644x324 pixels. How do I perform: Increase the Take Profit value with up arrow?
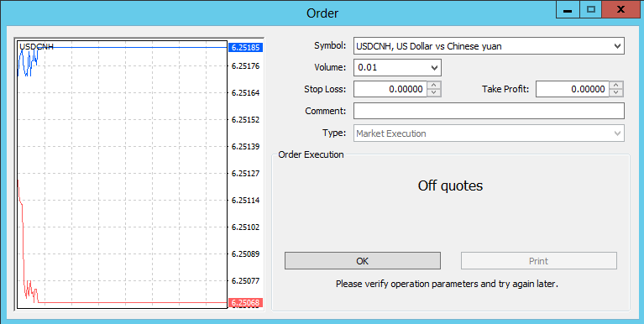616,85
